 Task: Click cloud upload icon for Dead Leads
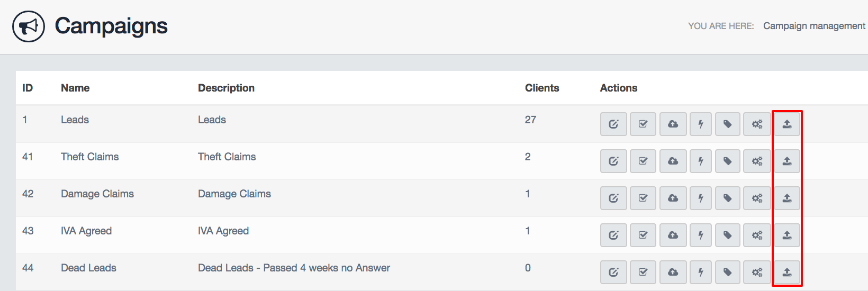point(673,272)
